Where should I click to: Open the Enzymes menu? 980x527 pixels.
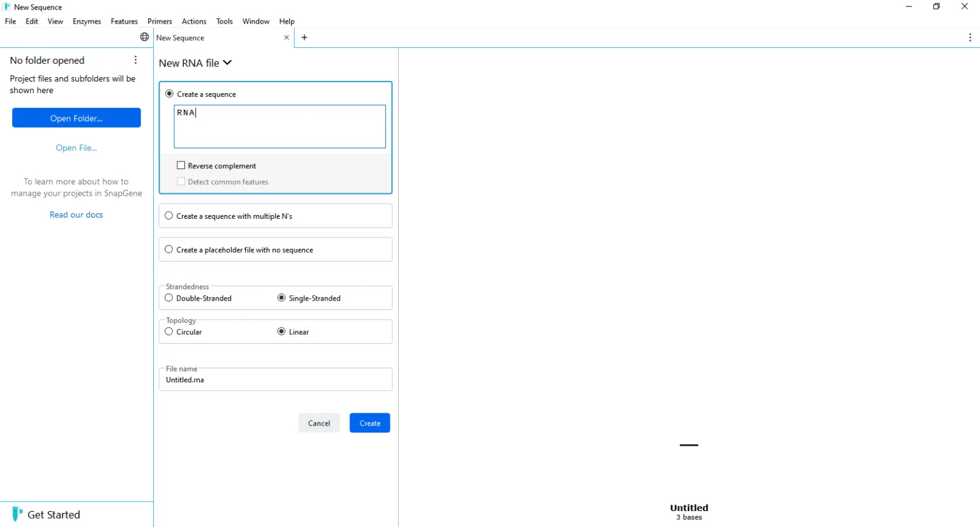[x=87, y=21]
